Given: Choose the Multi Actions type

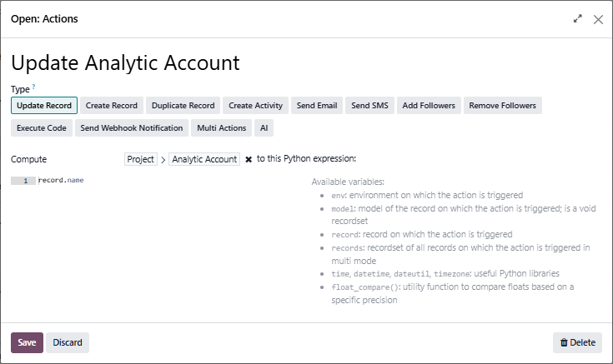Looking at the screenshot, I should click(x=220, y=128).
